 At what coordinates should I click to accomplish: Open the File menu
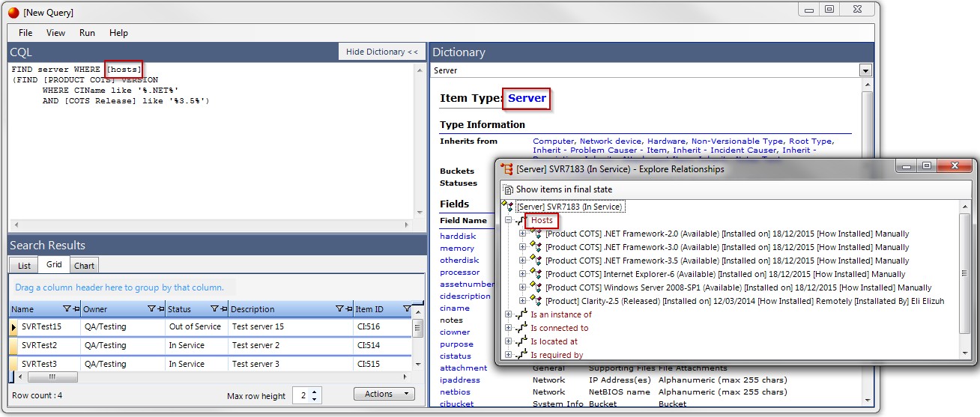pos(25,33)
